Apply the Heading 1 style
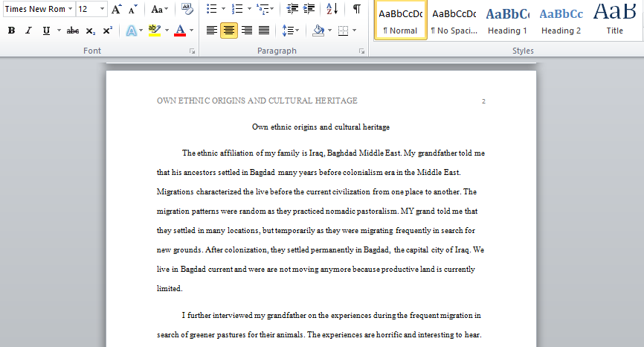 coord(507,21)
